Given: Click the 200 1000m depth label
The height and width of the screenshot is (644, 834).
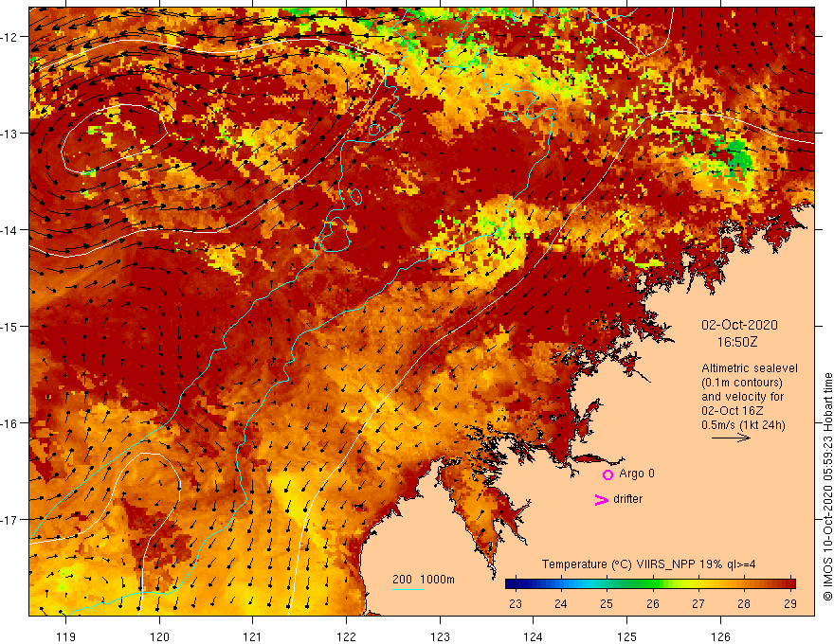Looking at the screenshot, I should (424, 580).
